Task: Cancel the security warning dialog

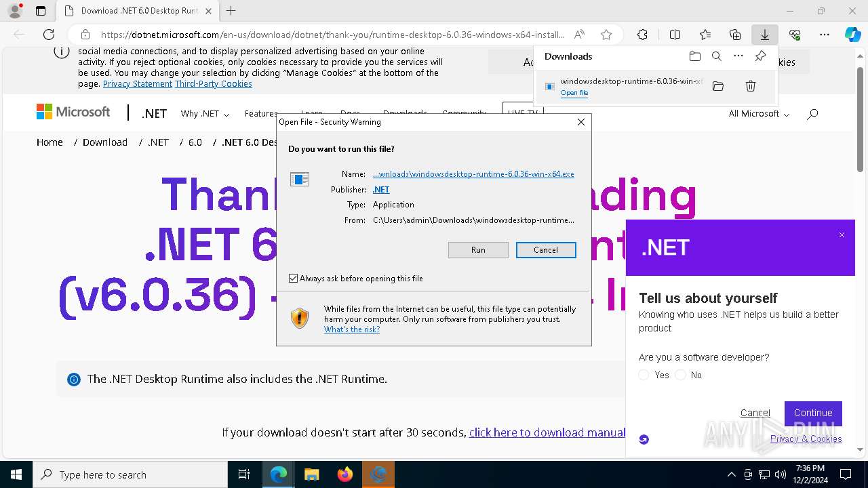Action: (546, 250)
